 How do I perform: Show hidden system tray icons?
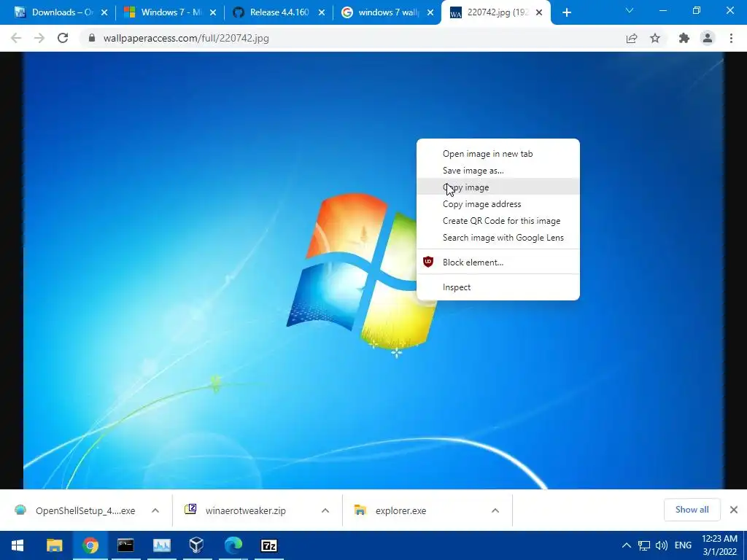[x=627, y=545]
